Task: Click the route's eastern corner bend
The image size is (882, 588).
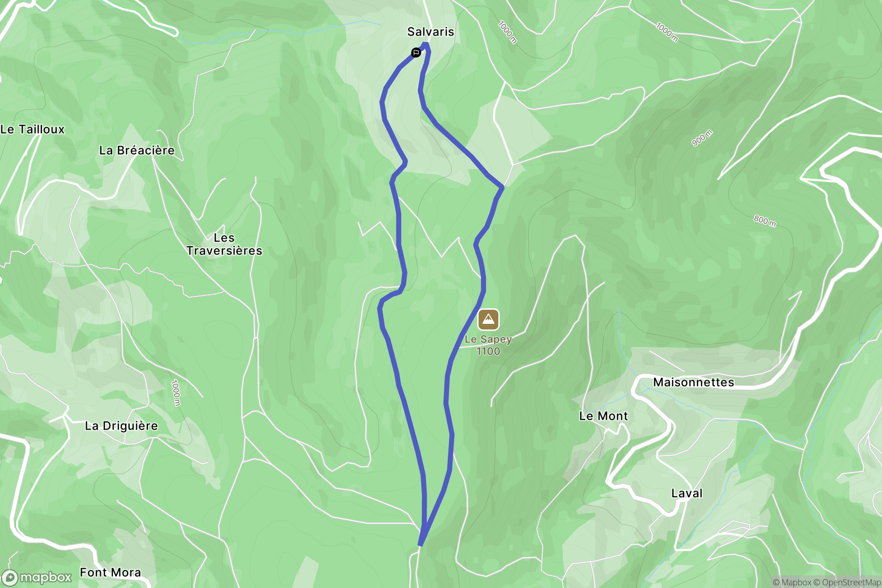Action: 501,187
